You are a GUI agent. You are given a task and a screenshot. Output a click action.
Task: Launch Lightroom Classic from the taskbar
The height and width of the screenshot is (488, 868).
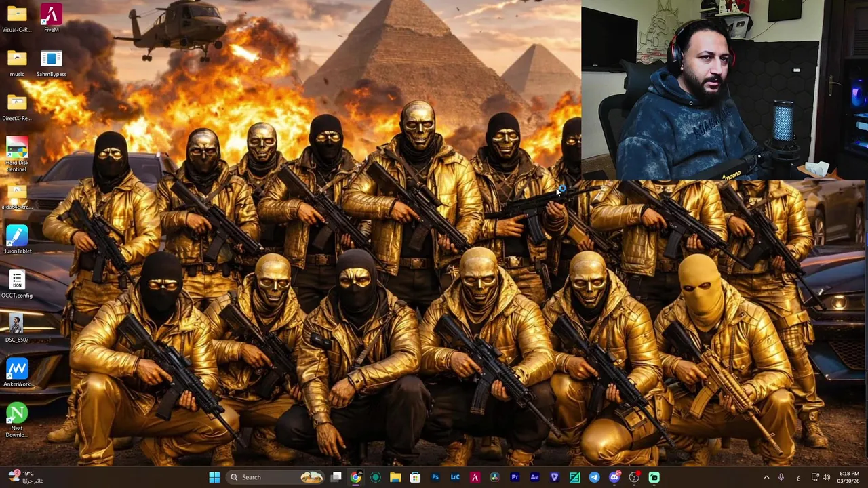point(455,477)
